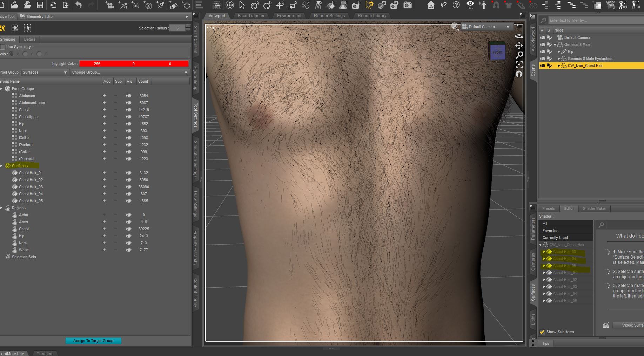Image resolution: width=644 pixels, height=356 pixels.
Task: Click the viewport frame selection icon
Action: coord(519,64)
